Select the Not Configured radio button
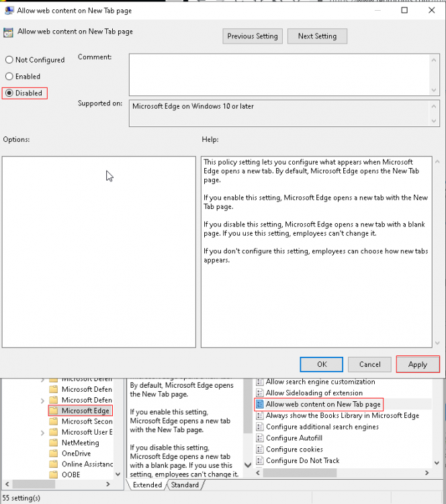 click(9, 60)
